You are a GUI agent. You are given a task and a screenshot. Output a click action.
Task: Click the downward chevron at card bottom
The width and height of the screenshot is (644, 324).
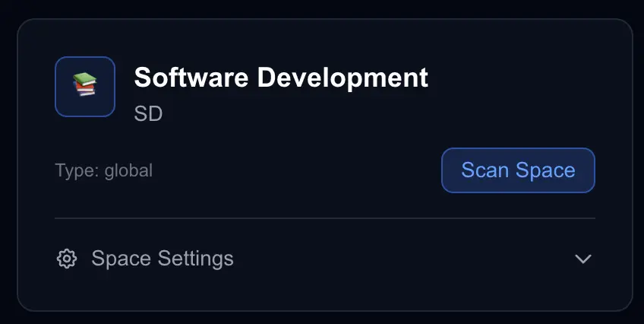pos(582,259)
